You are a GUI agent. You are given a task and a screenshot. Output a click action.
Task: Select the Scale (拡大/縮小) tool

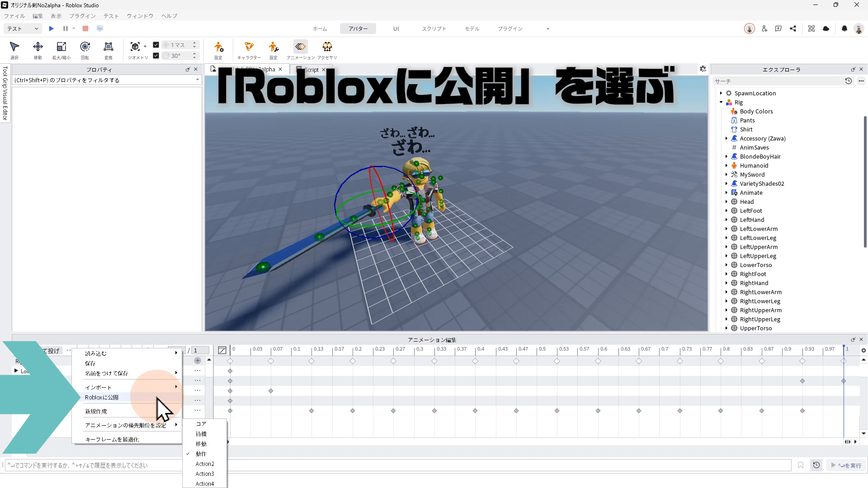(61, 50)
